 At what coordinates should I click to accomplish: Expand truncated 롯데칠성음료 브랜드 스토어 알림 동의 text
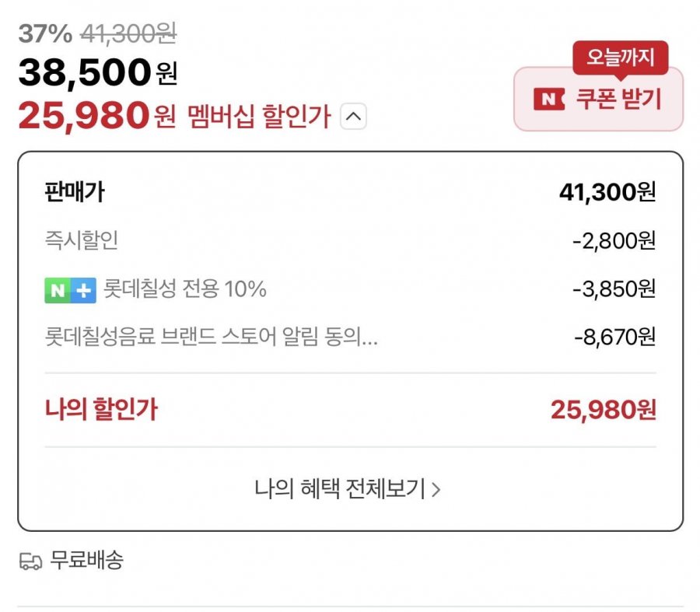[x=212, y=338]
